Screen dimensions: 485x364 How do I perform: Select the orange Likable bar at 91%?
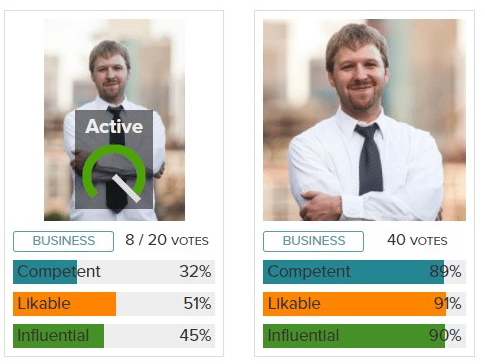pos(364,304)
